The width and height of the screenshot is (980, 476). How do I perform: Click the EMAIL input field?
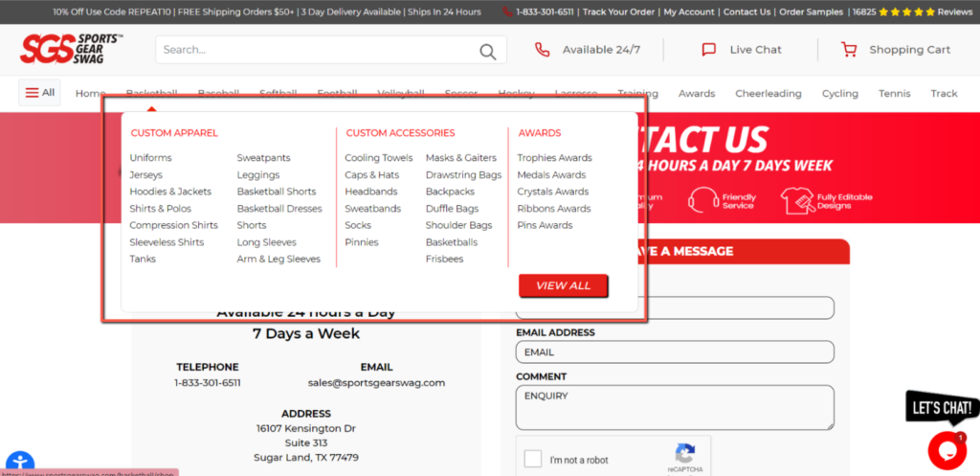(675, 352)
